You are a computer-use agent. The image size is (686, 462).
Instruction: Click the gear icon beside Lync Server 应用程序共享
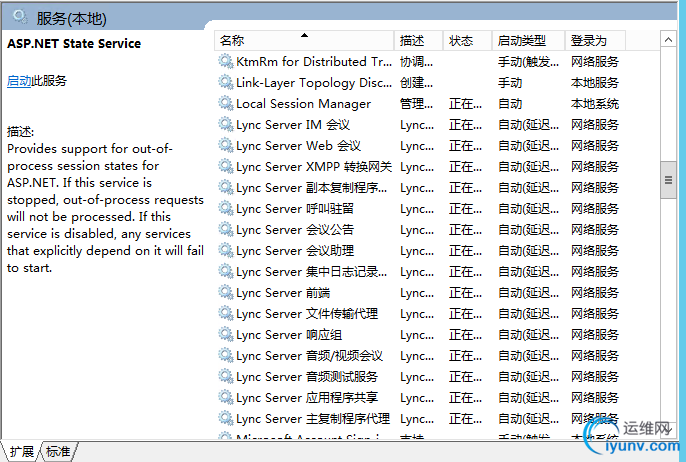226,397
